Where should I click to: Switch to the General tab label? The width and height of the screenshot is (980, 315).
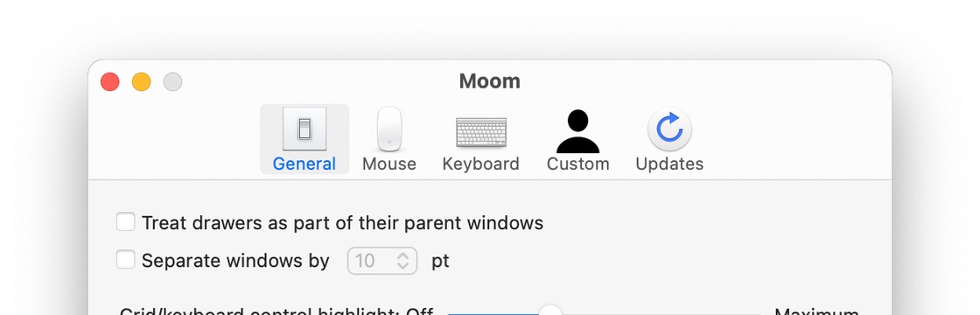(304, 164)
